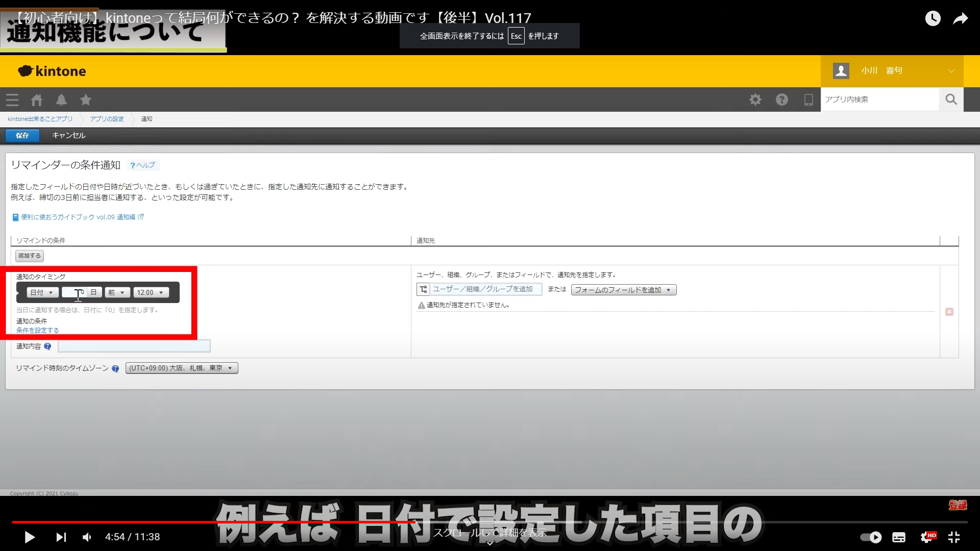Open the settings gear in kintone toolbar
This screenshot has height=551, width=980.
[x=755, y=99]
